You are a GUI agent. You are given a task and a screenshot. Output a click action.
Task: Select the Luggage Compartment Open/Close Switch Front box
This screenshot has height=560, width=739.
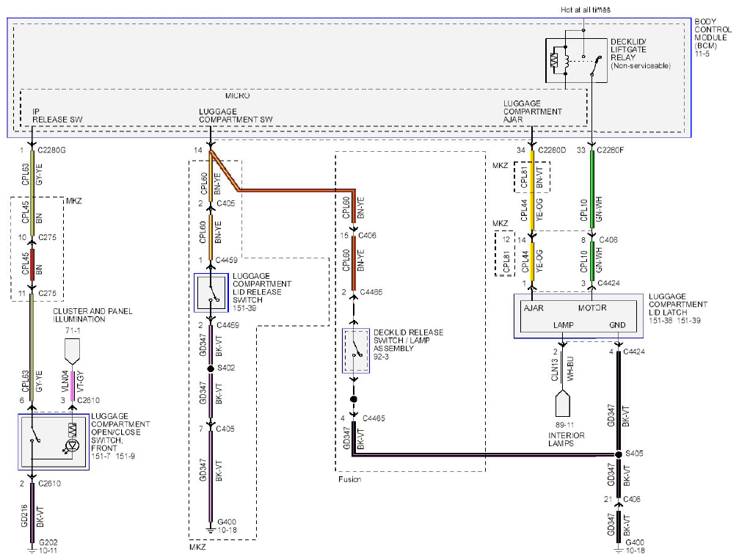(x=54, y=442)
